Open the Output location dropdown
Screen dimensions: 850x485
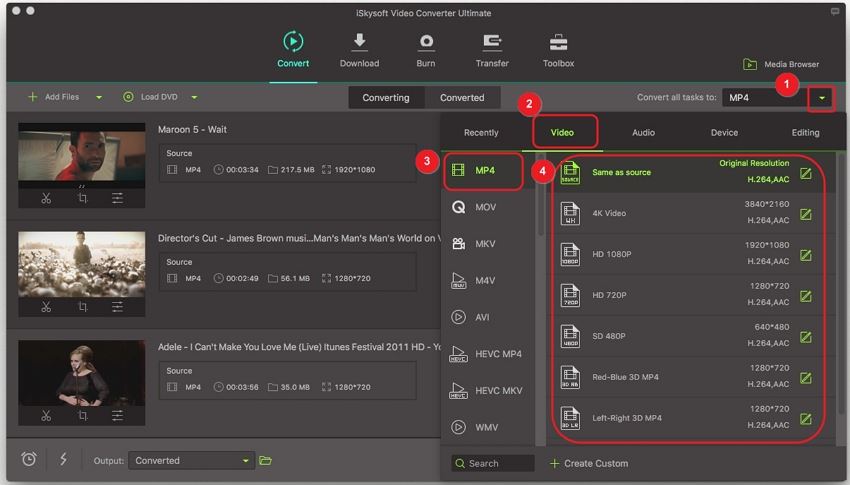[x=246, y=461]
